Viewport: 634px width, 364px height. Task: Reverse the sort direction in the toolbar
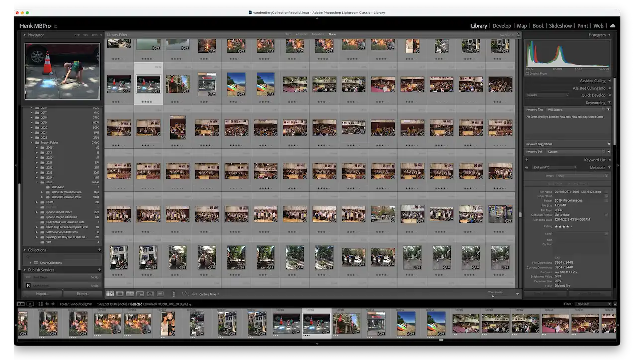click(x=184, y=294)
